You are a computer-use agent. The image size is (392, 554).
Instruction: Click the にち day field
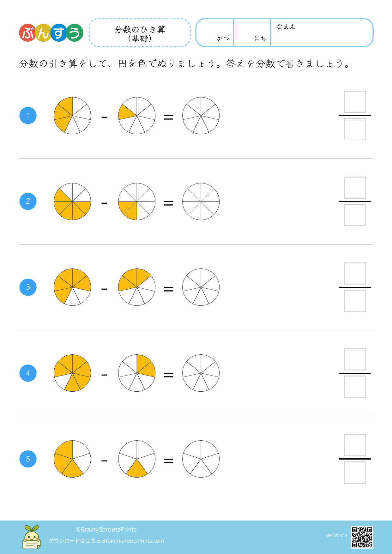pyautogui.click(x=252, y=33)
